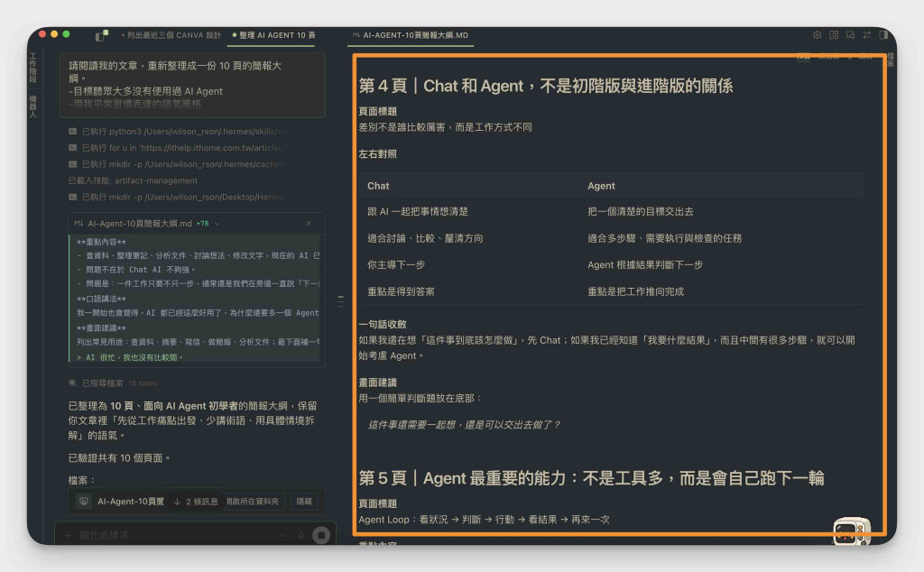Switch to the 列出最近三個 CANVA 設計 tab
924x572 pixels.
(171, 35)
